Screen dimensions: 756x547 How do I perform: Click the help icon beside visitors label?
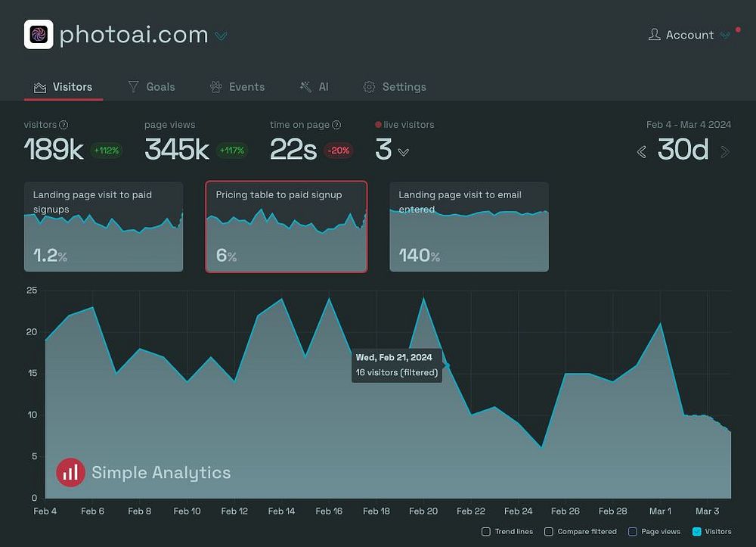64,125
